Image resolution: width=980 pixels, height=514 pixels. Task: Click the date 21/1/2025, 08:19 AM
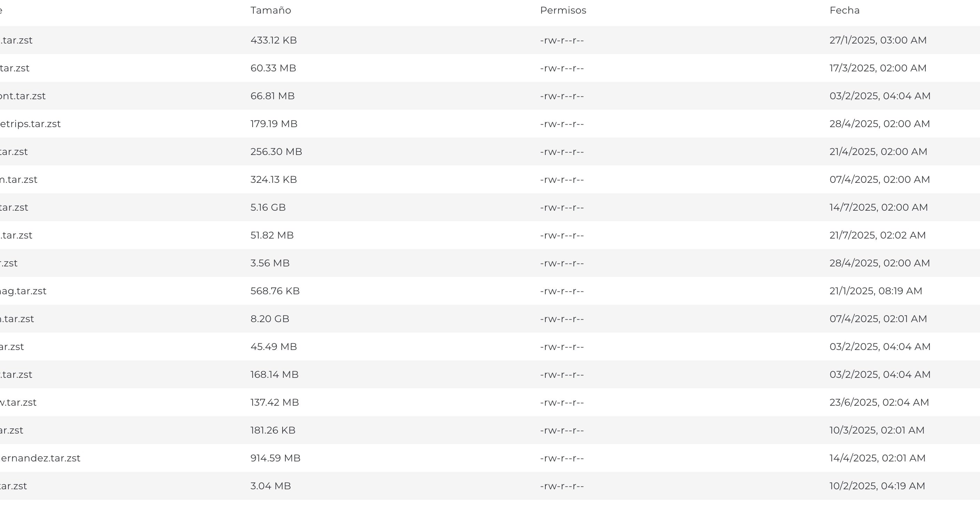(875, 291)
